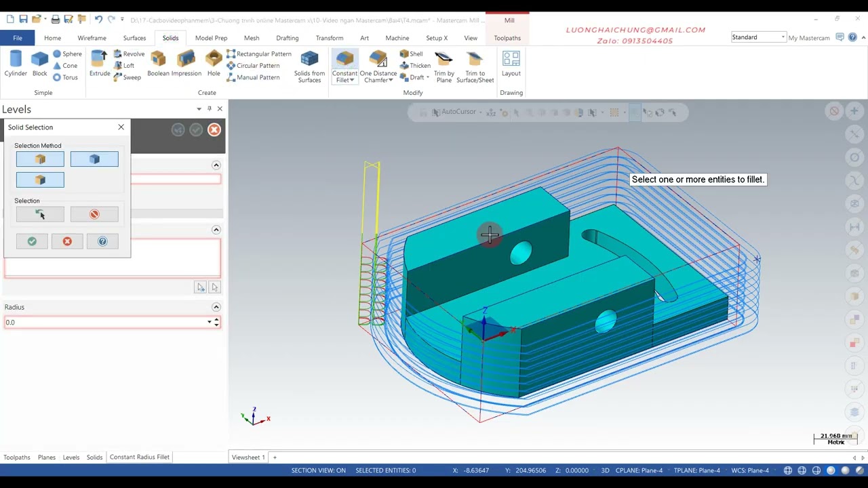Viewport: 868px width, 488px height.
Task: Toggle body selection method in Solid Selection
Action: click(40, 180)
